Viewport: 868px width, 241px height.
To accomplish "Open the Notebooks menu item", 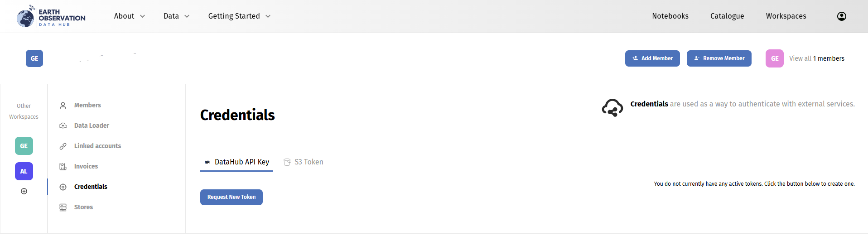I will pyautogui.click(x=670, y=16).
